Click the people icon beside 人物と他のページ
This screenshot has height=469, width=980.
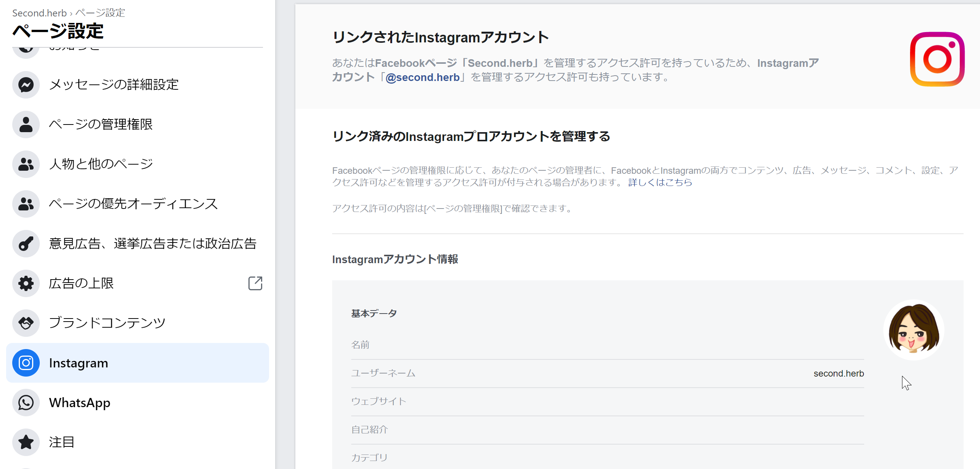[26, 164]
